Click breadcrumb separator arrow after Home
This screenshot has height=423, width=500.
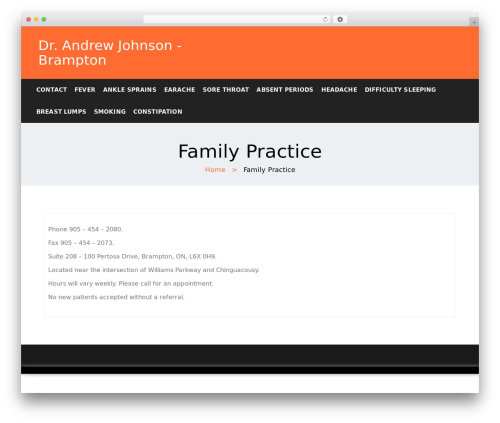click(234, 170)
